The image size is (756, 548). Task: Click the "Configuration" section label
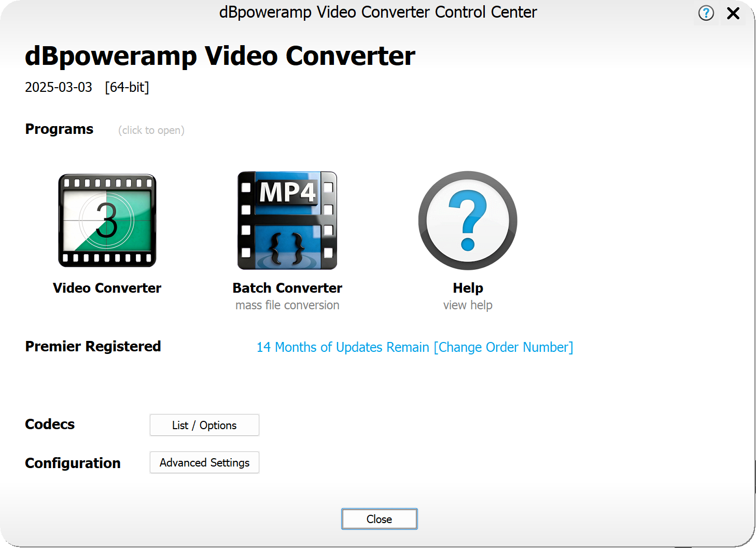click(x=73, y=463)
